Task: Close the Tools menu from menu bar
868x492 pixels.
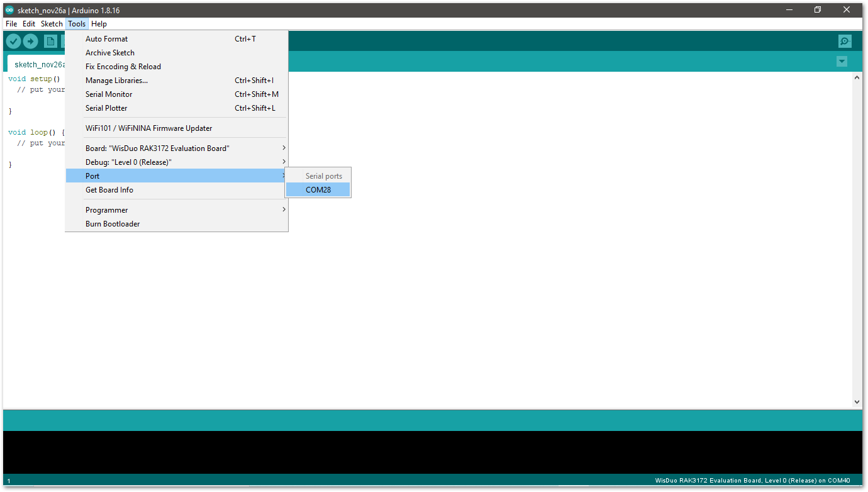Action: 77,24
